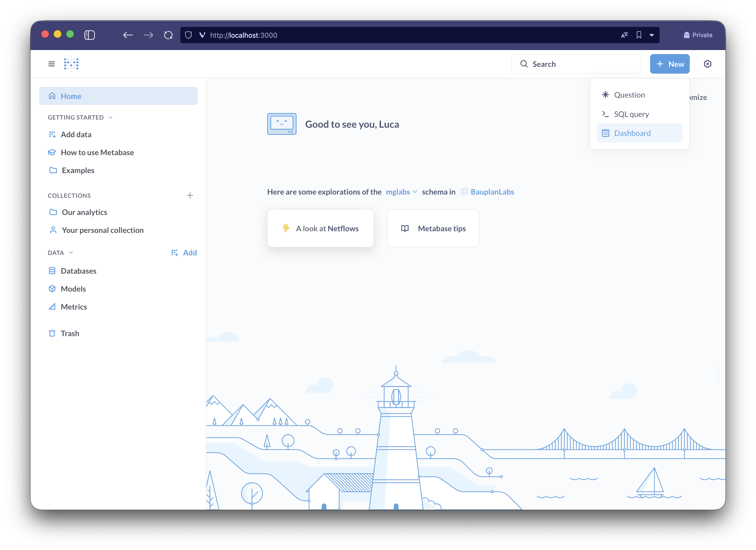Click the hamburger sidebar toggle icon
The width and height of the screenshot is (756, 550).
click(51, 64)
